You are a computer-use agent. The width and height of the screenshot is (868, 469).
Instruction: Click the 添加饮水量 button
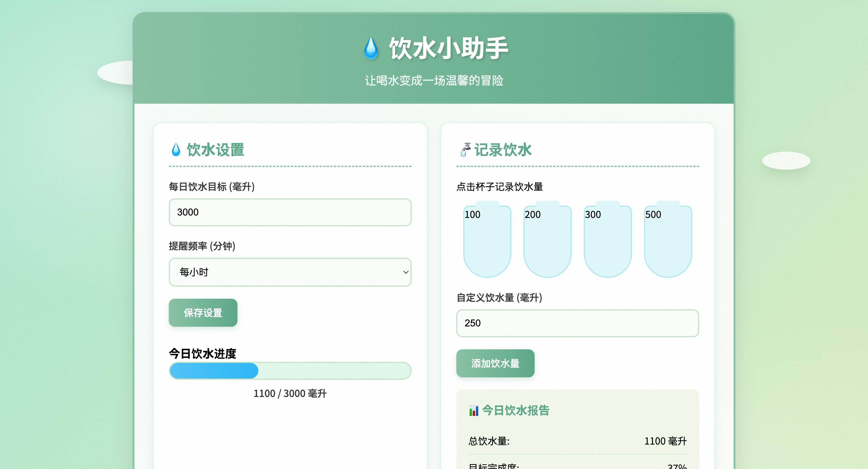point(495,363)
